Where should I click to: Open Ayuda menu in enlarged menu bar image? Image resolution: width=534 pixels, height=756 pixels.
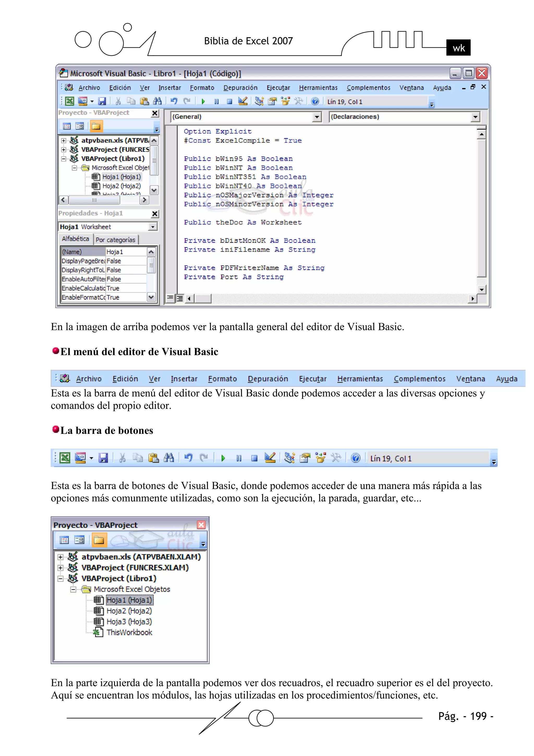[x=507, y=379]
